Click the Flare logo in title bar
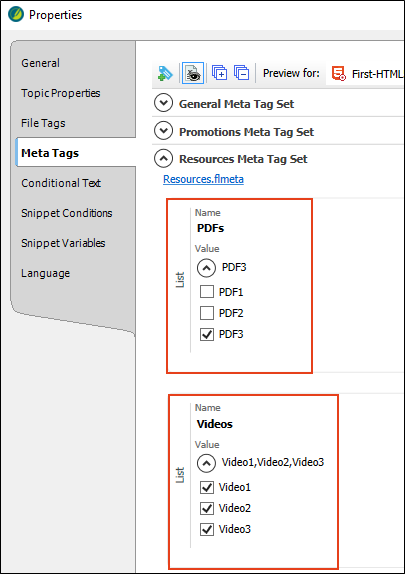Screen dimensions: 405x574 point(16,15)
